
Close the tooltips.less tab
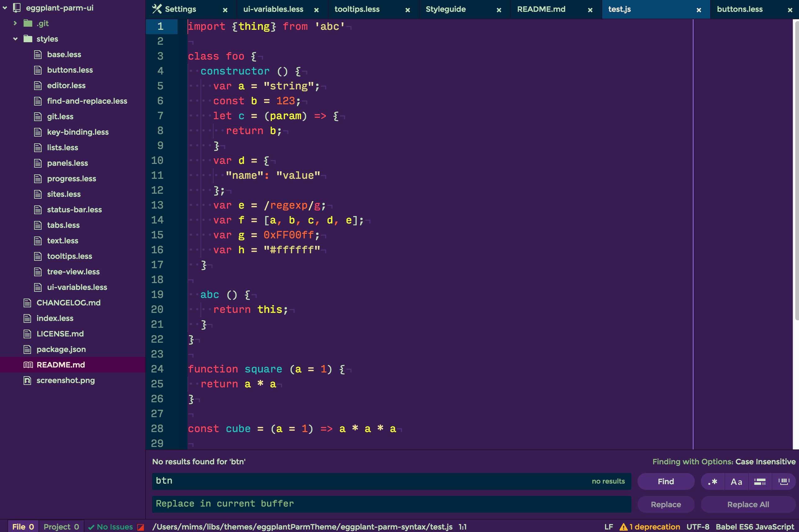[x=408, y=10]
